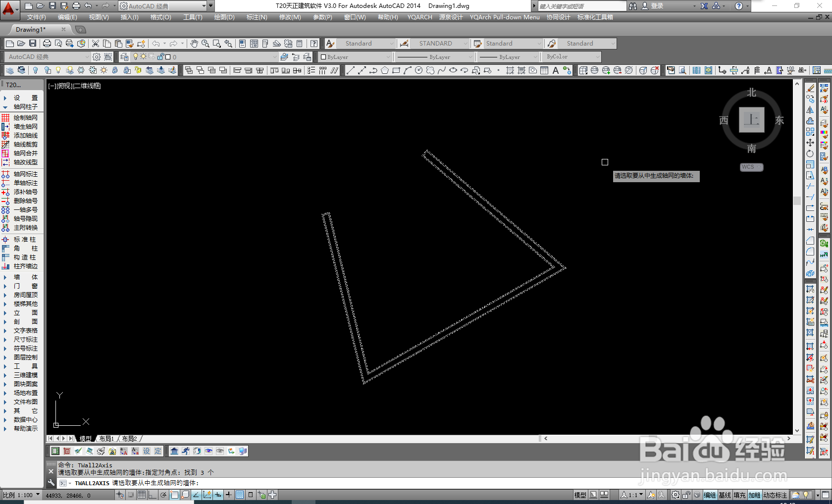The width and height of the screenshot is (832, 504).
Task: Click the Text Style 'A' brush icon
Action: coord(330,44)
